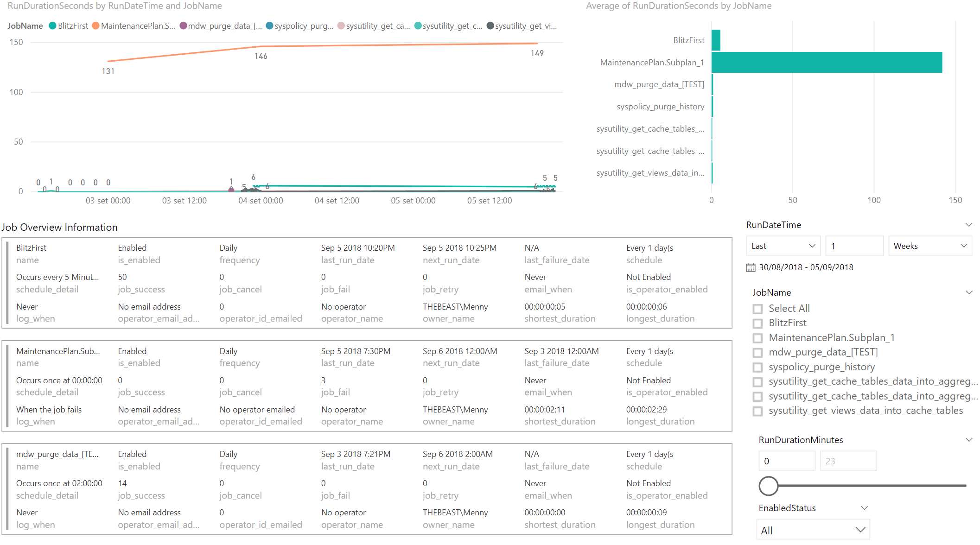Click the syspolicy_purg legend marker

pos(270,26)
